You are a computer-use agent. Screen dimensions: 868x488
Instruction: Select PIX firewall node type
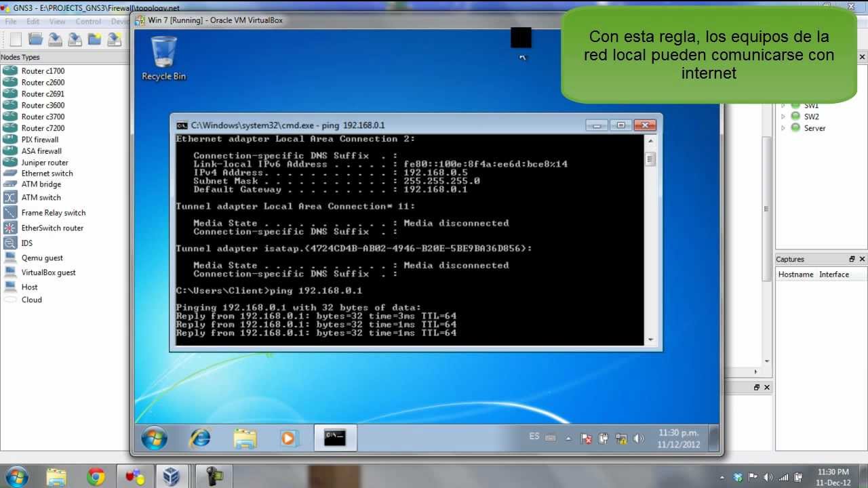tap(40, 140)
